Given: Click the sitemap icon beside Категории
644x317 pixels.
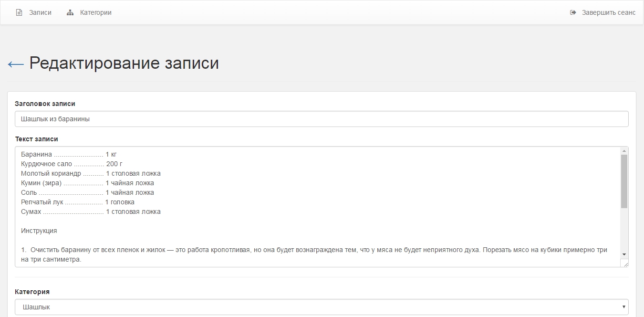Looking at the screenshot, I should click(x=70, y=12).
